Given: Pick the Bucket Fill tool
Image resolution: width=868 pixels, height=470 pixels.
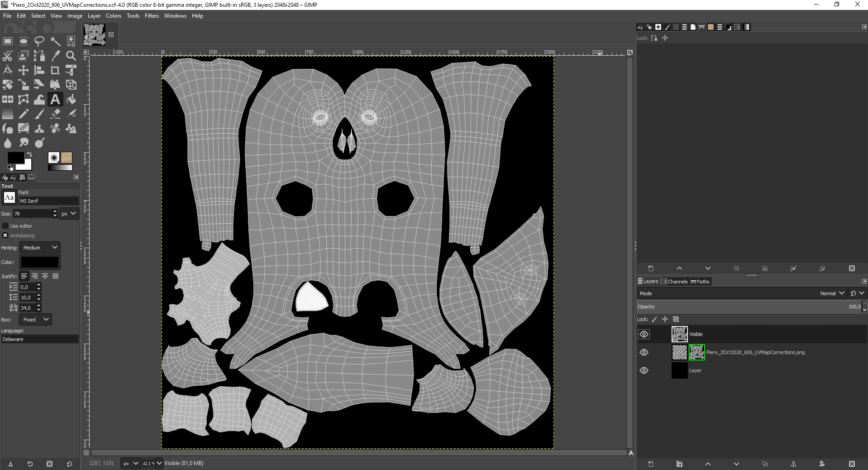Looking at the screenshot, I should tap(71, 100).
